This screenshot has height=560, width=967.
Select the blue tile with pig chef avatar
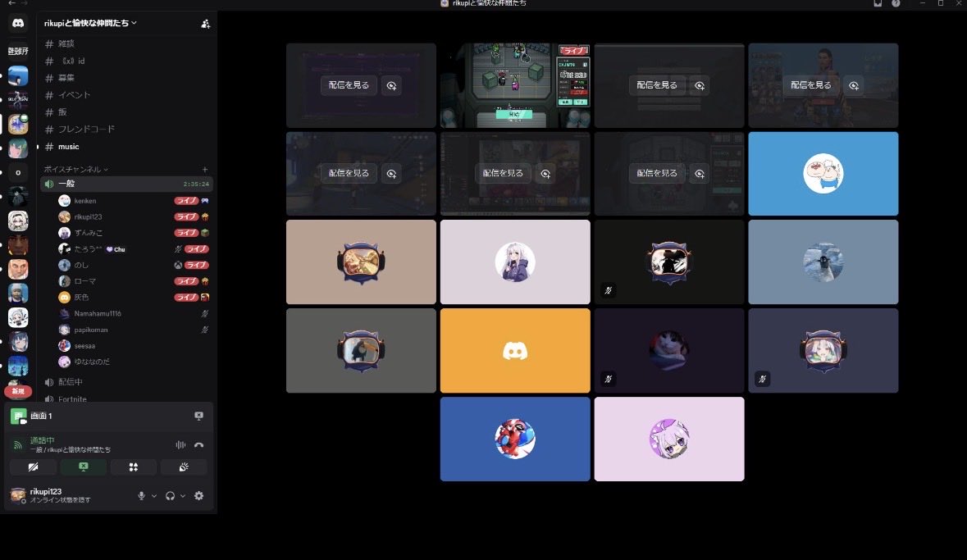[823, 174]
